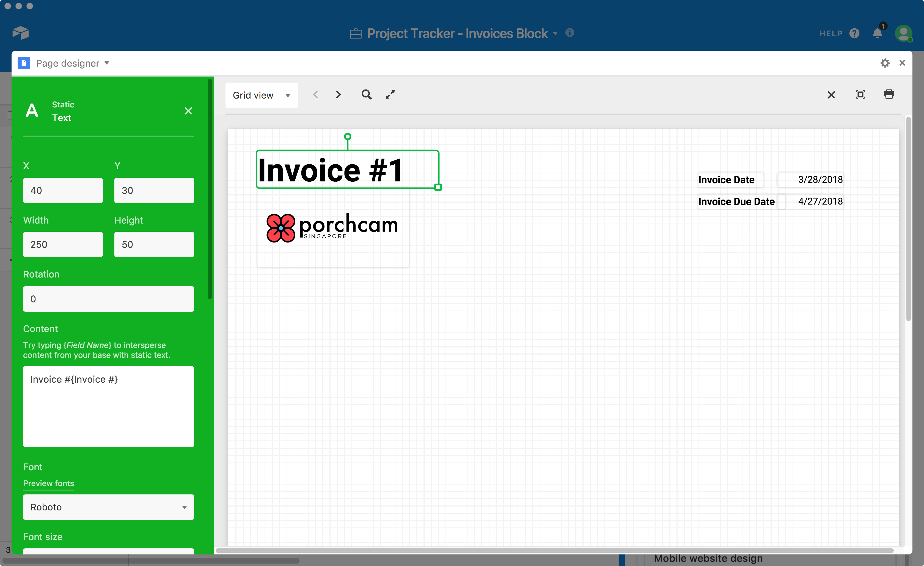This screenshot has width=924, height=566.
Task: Click the fit-to-frame icon
Action: pyautogui.click(x=860, y=95)
